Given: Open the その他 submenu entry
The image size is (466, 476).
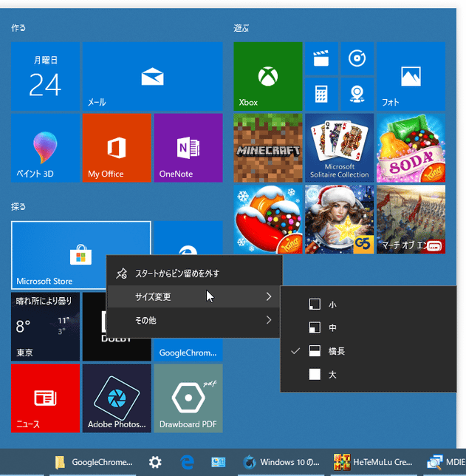Looking at the screenshot, I should tap(194, 320).
